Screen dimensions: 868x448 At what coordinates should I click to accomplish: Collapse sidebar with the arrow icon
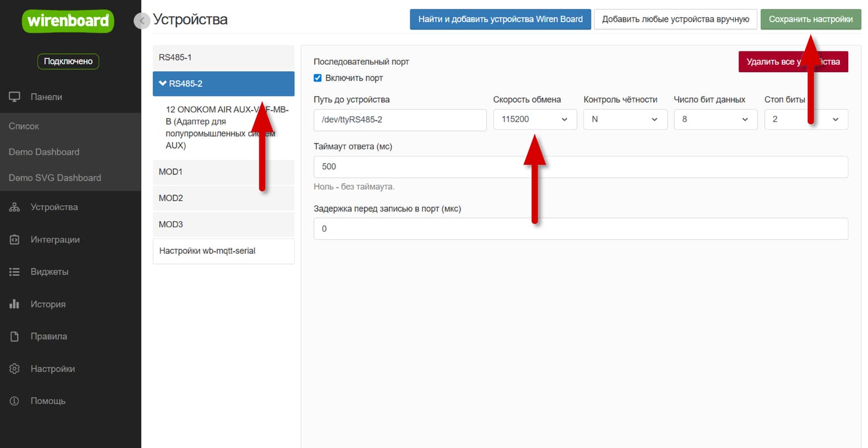tap(142, 21)
